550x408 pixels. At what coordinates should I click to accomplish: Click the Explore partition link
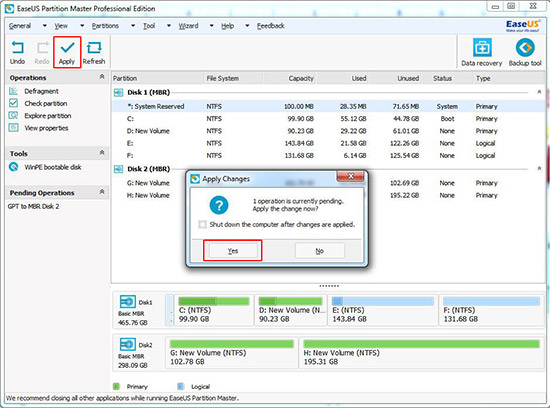pos(48,116)
